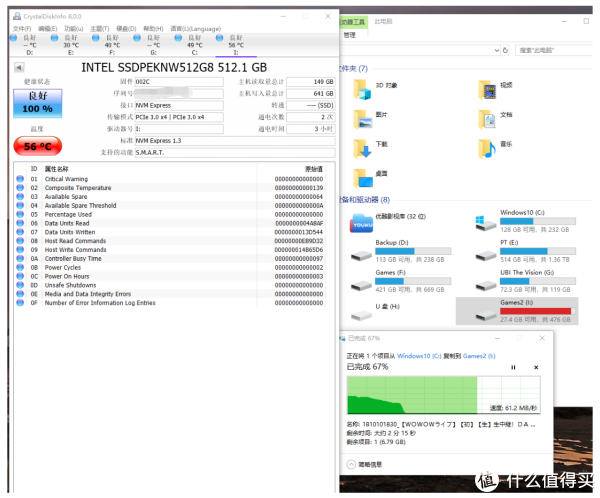Select the Critical Warning attribute row
This screenshot has height=498, width=600.
coord(170,179)
